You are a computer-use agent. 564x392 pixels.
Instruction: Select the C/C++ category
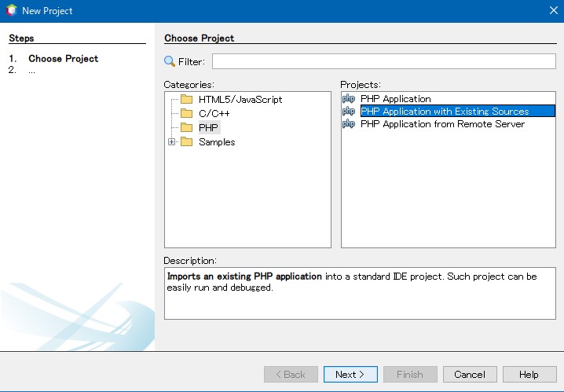(214, 113)
